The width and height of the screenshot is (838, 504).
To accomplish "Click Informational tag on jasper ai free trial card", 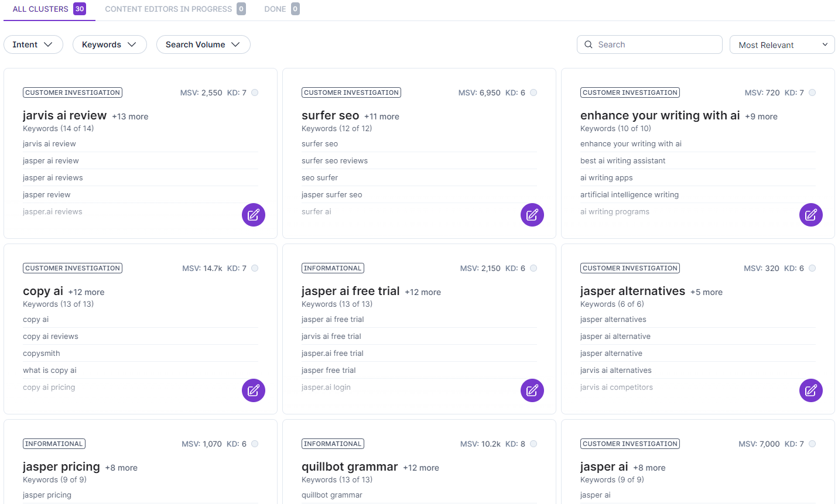I will pyautogui.click(x=333, y=268).
